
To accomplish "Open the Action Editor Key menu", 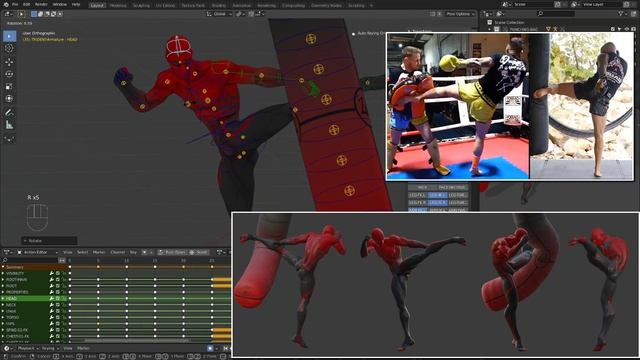I will (x=133, y=252).
